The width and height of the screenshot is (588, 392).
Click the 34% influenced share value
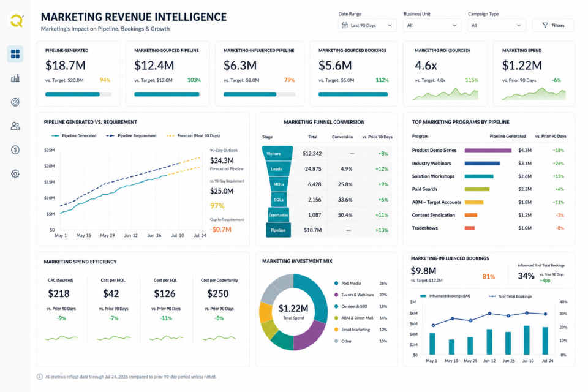pyautogui.click(x=526, y=276)
